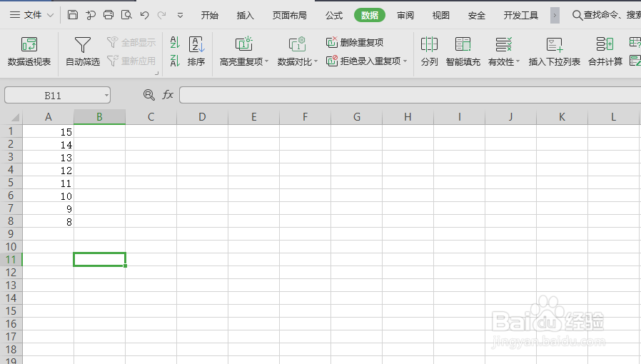
Task: Expand more ribbon tabs chevron
Action: pos(555,16)
